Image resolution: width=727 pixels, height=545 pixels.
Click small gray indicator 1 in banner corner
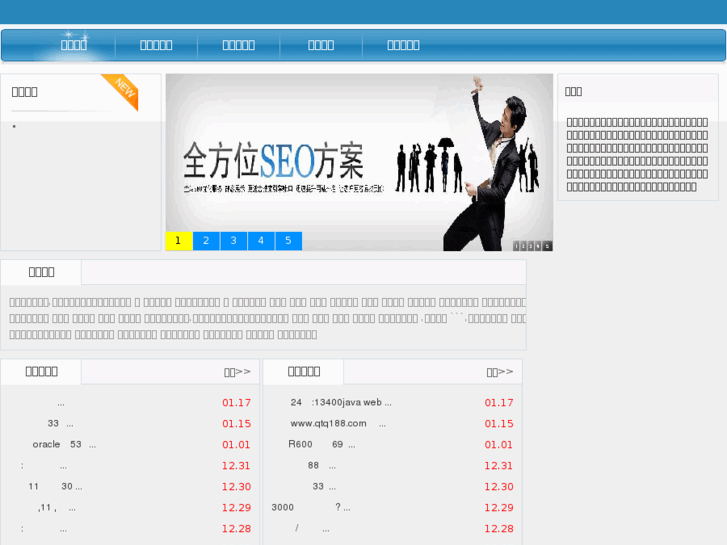(516, 246)
